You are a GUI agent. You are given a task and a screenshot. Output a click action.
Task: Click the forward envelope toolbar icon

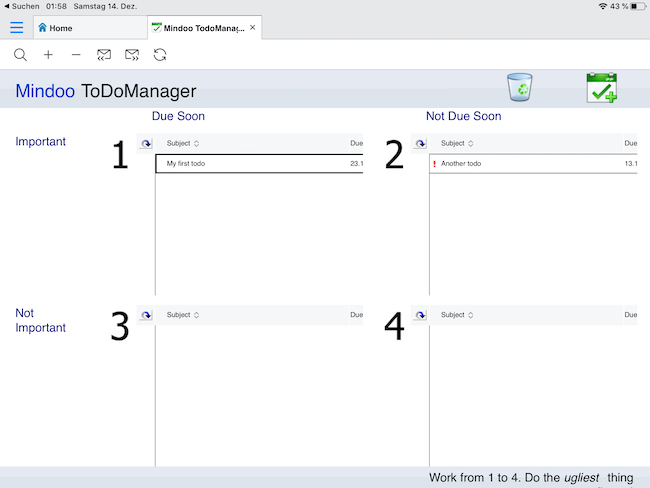click(132, 55)
